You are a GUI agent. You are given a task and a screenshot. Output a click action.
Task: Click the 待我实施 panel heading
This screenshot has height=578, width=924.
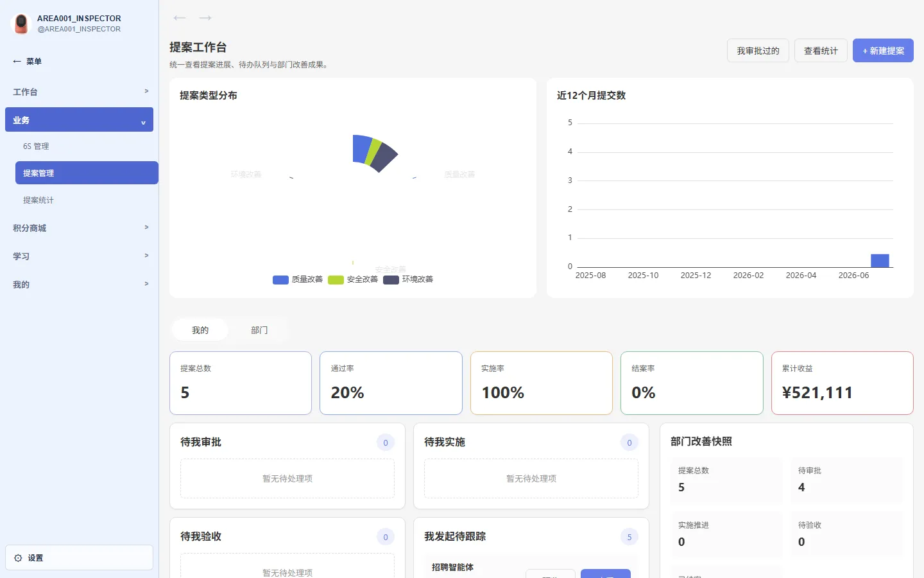click(x=445, y=442)
